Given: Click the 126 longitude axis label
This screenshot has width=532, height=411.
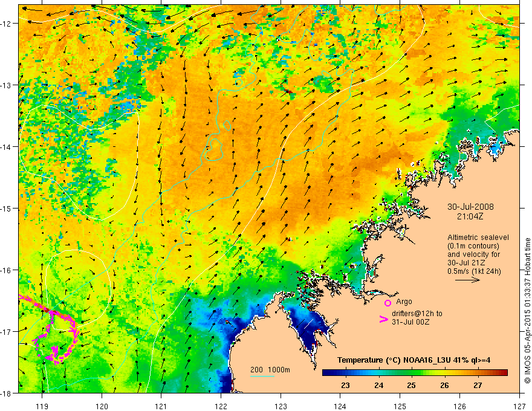Looking at the screenshot, I should tap(459, 406).
